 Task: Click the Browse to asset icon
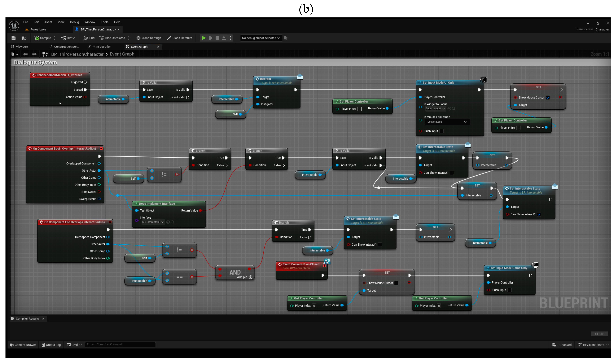tap(24, 38)
